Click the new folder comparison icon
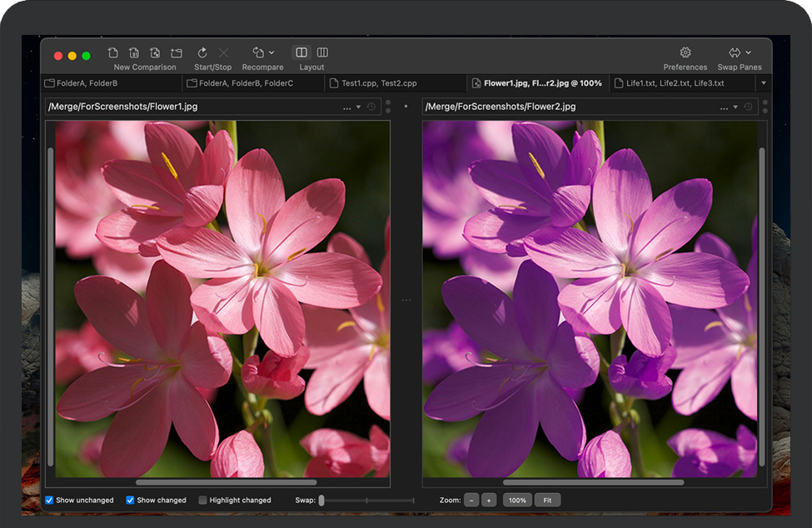 [x=176, y=52]
